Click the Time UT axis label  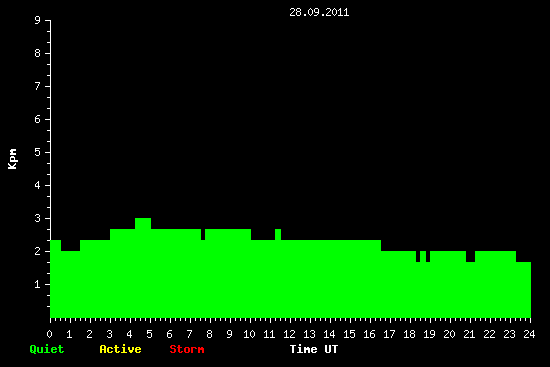point(314,349)
